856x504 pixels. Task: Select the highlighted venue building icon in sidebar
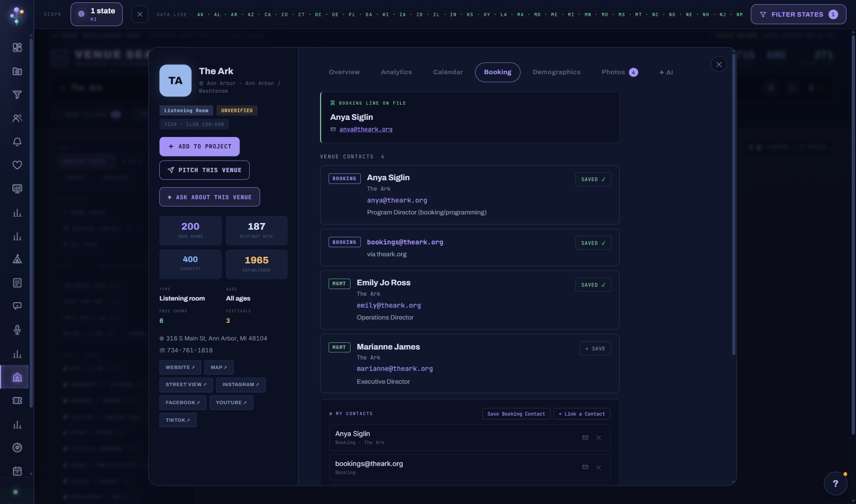(x=17, y=377)
